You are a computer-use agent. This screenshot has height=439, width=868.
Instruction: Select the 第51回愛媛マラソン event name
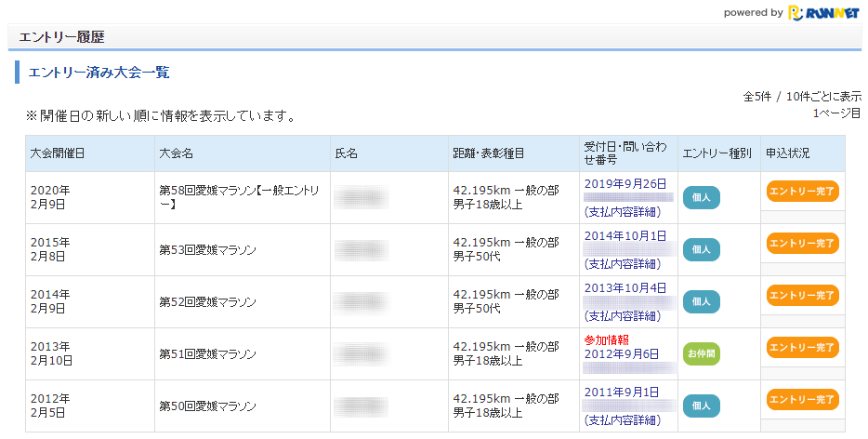[x=207, y=354]
